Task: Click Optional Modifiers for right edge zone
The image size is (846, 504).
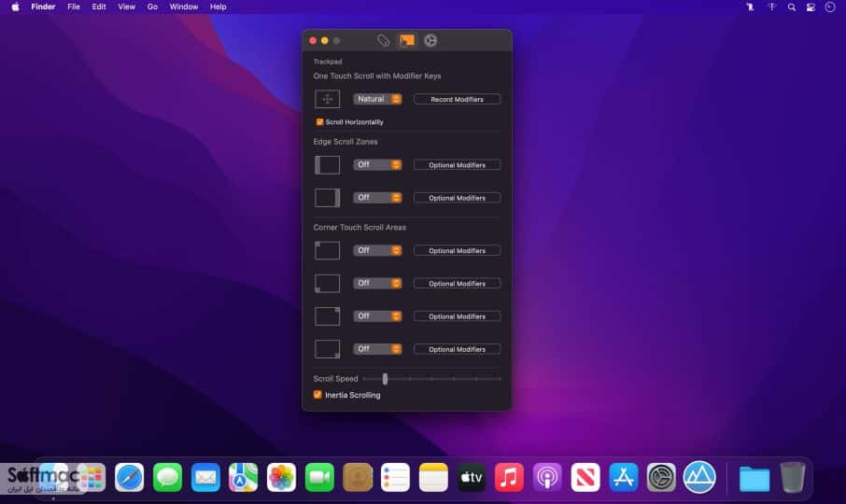Action: click(457, 198)
